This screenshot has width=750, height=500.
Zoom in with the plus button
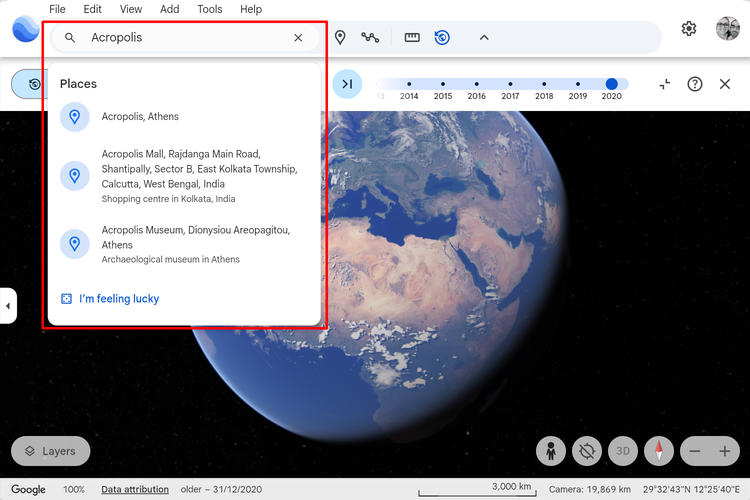click(725, 451)
